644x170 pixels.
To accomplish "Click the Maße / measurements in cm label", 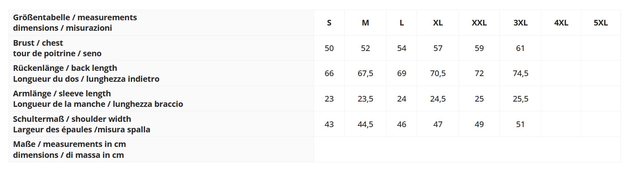I will click(69, 149).
